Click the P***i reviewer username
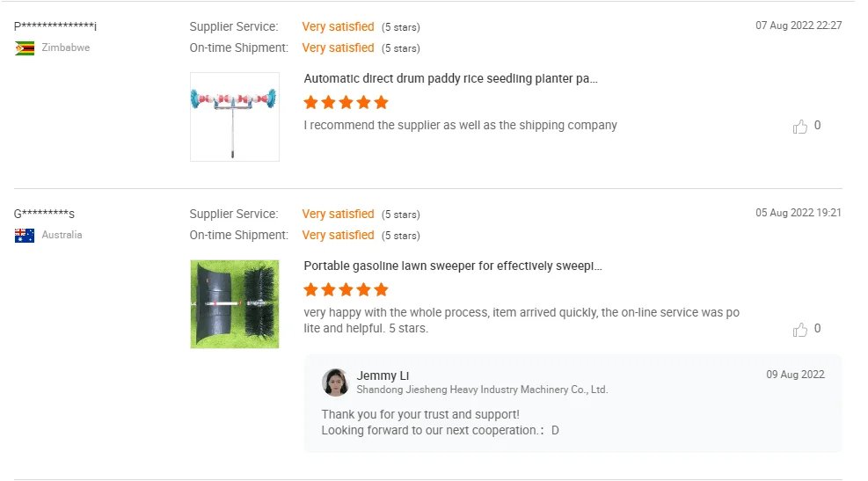This screenshot has width=868, height=481. [55, 26]
